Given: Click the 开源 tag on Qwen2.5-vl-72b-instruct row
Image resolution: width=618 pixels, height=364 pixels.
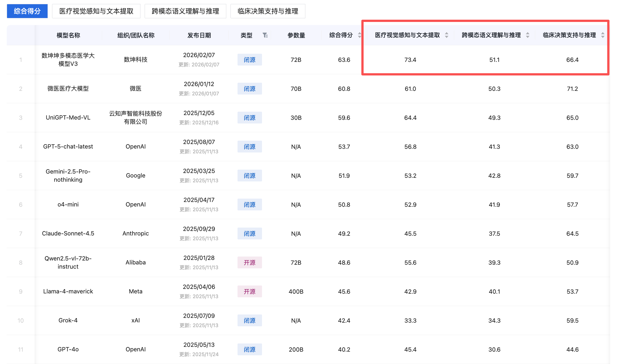Looking at the screenshot, I should point(249,262).
